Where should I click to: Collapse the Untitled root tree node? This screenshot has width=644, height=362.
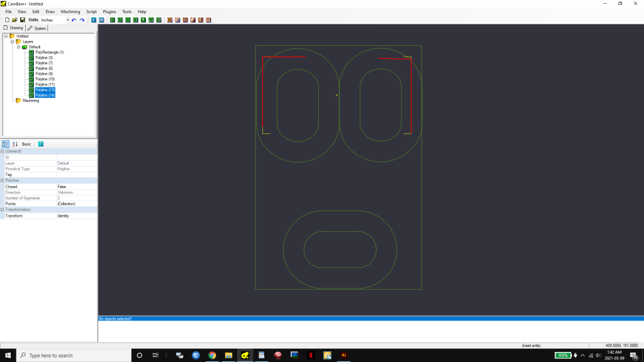point(6,36)
